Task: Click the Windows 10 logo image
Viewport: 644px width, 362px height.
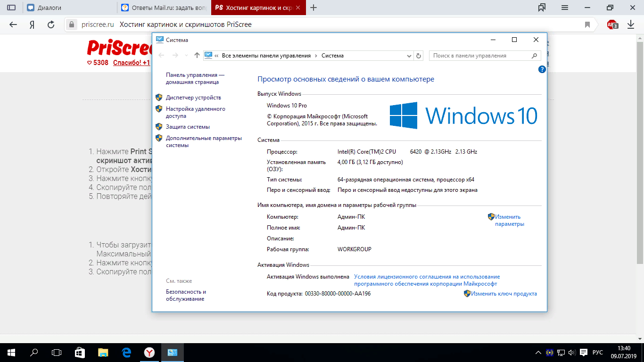Action: pos(463,115)
